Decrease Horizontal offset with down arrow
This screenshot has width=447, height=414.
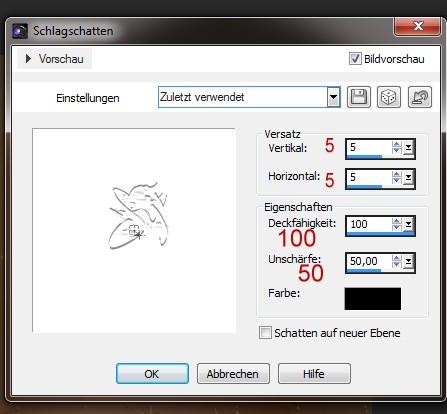(397, 181)
